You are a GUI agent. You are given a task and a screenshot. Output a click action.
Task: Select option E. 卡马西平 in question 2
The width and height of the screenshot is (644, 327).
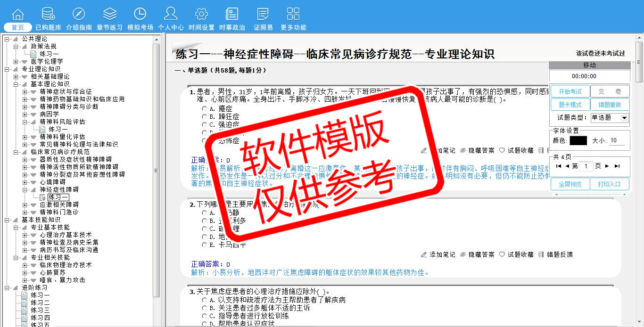tap(204, 245)
